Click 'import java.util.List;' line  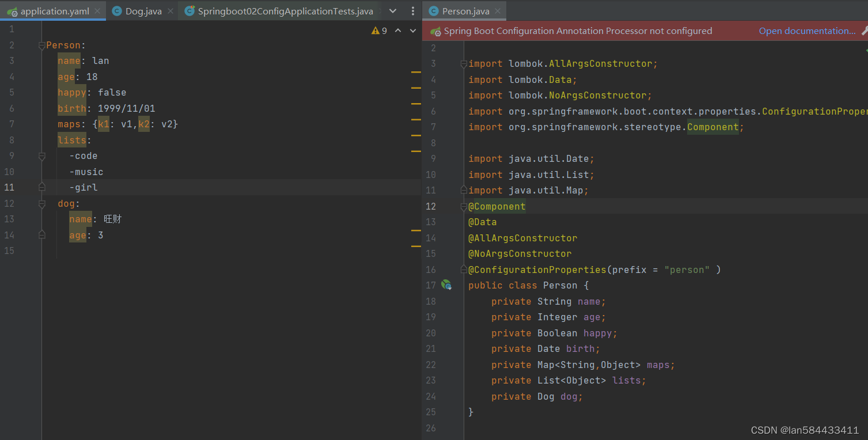click(x=531, y=175)
